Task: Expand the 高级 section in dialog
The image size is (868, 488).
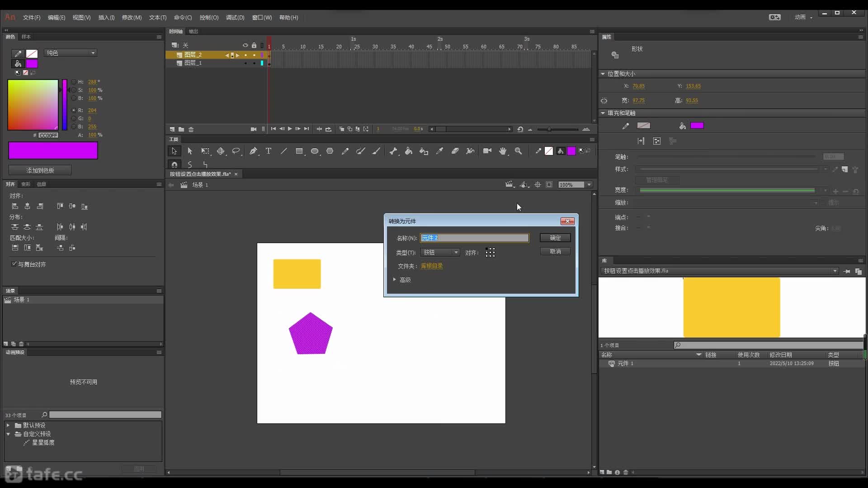Action: pos(395,280)
